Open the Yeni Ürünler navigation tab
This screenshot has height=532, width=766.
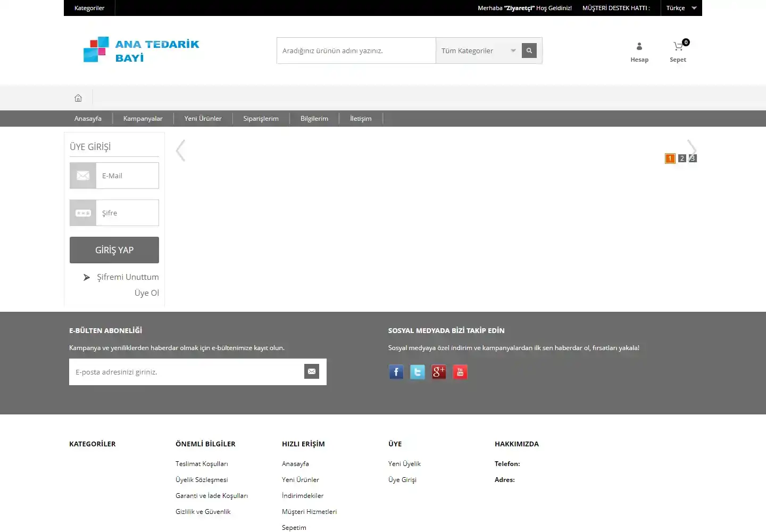pos(203,119)
